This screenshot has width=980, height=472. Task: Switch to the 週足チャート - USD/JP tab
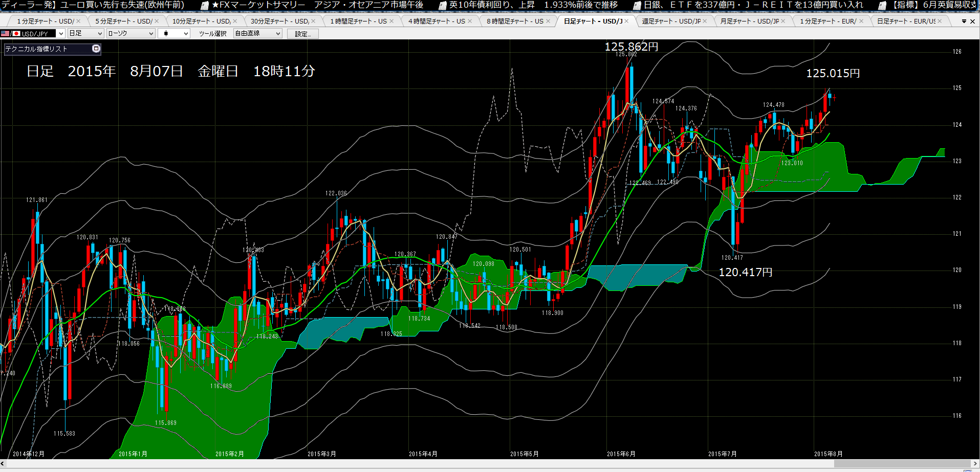pos(671,21)
